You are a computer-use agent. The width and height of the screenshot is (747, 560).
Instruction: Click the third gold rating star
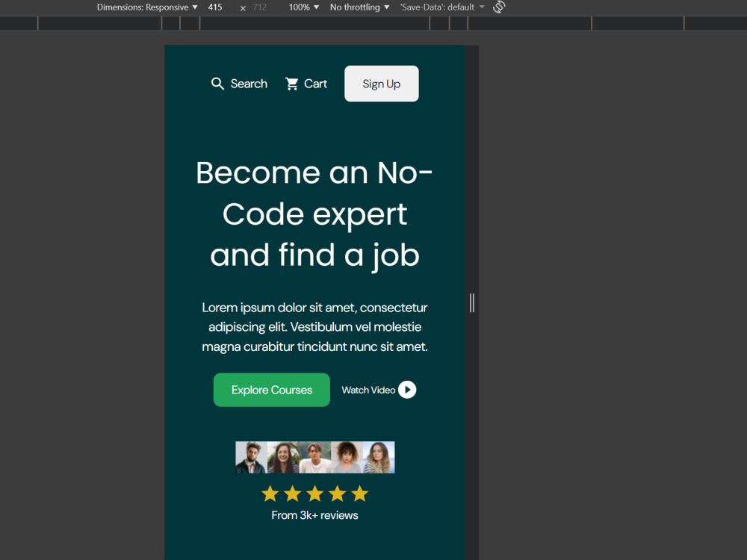tap(315, 494)
